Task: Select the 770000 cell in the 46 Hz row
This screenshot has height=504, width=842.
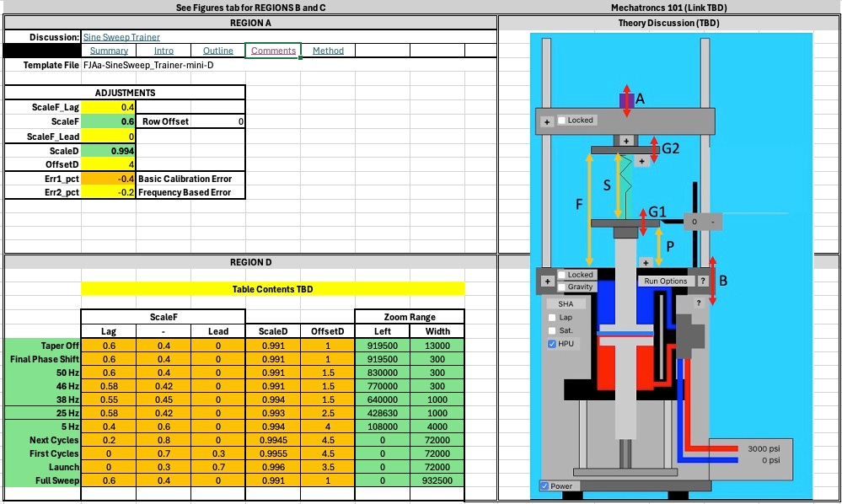Action: 383,386
